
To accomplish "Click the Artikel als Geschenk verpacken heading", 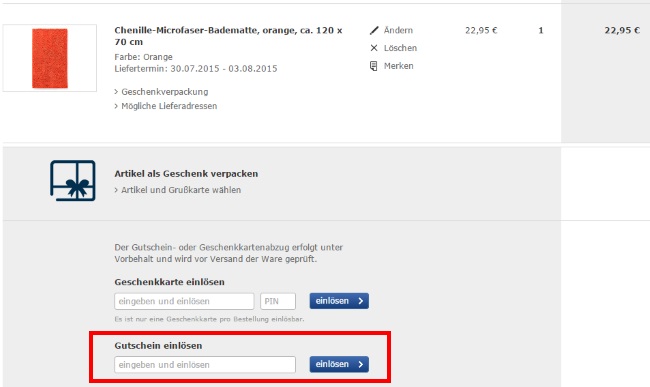I will [x=186, y=174].
